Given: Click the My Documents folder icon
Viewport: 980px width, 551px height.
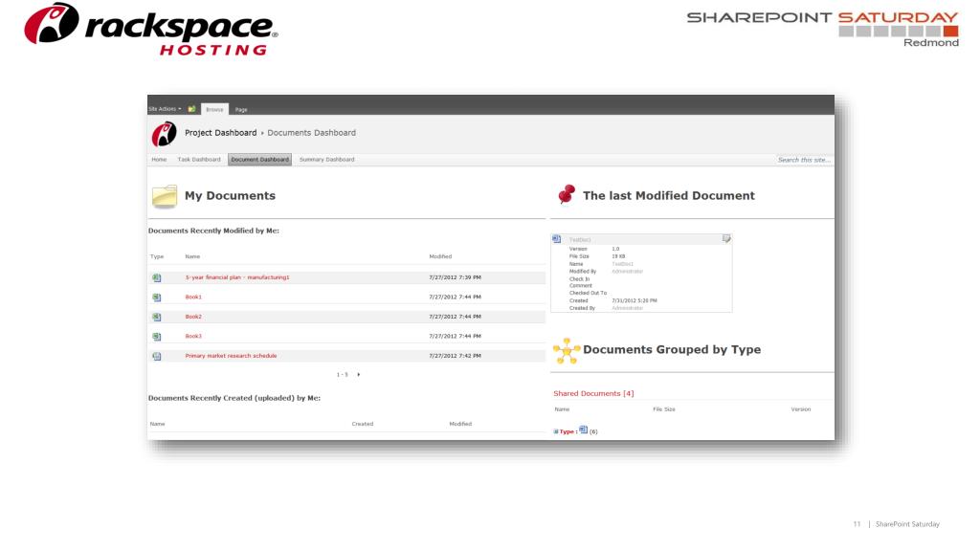Looking at the screenshot, I should pyautogui.click(x=165, y=196).
